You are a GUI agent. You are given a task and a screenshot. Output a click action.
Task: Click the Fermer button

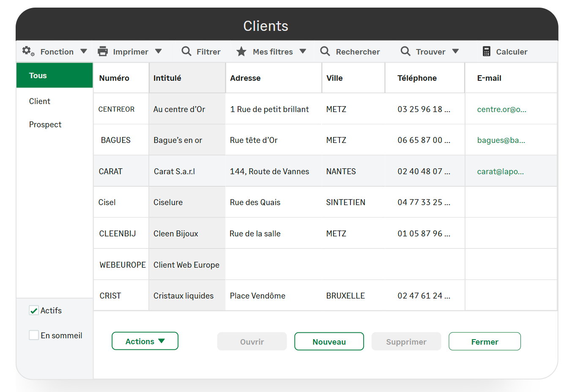click(484, 342)
